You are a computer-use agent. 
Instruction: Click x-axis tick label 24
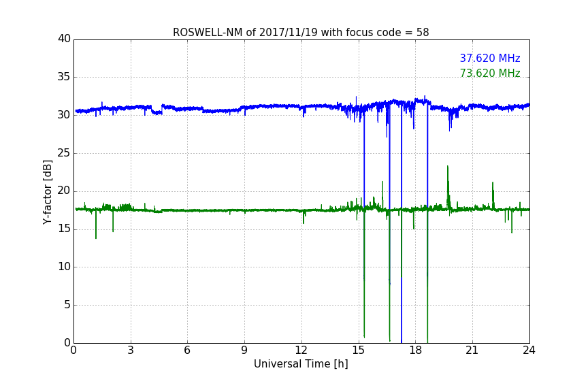click(x=529, y=350)
